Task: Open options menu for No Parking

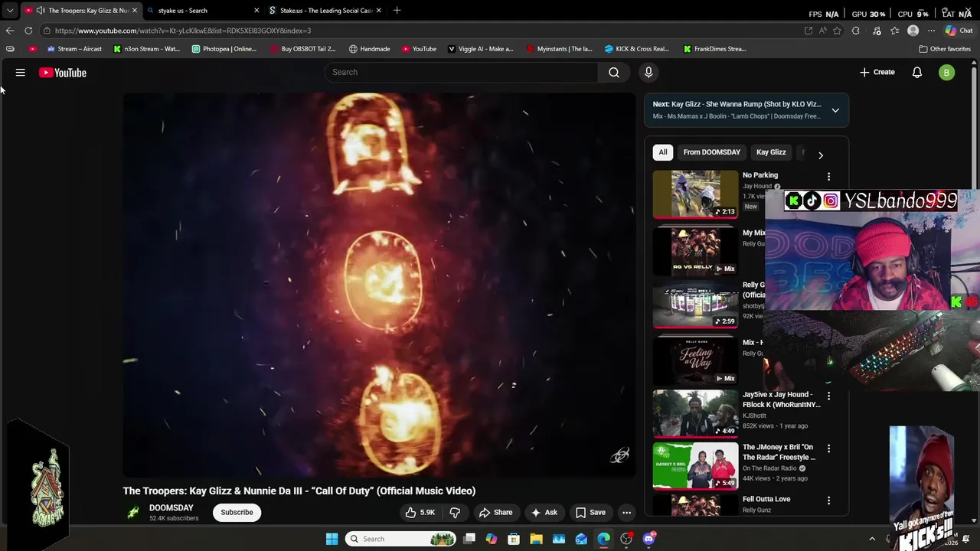Action: [828, 177]
